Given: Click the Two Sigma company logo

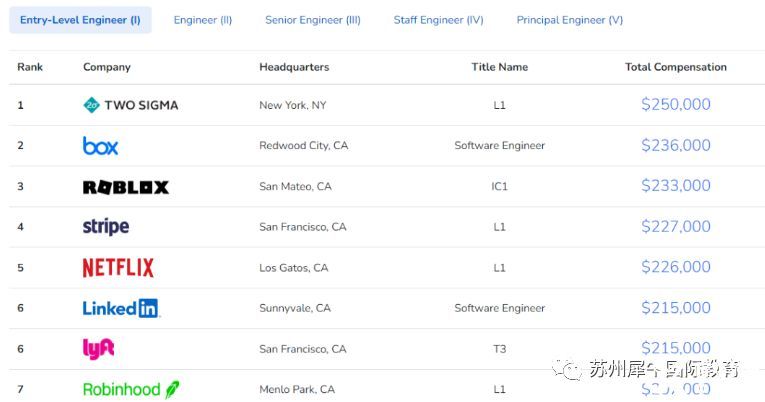Looking at the screenshot, I should click(131, 105).
